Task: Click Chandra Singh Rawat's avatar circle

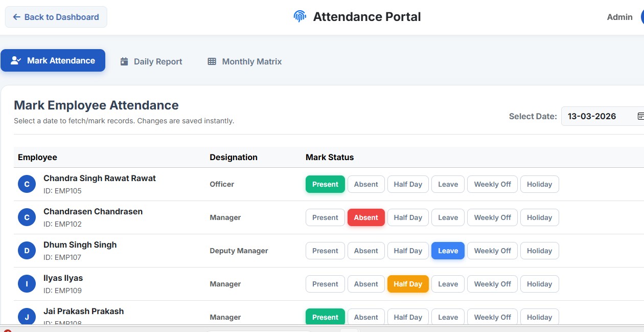Action: [x=27, y=184]
